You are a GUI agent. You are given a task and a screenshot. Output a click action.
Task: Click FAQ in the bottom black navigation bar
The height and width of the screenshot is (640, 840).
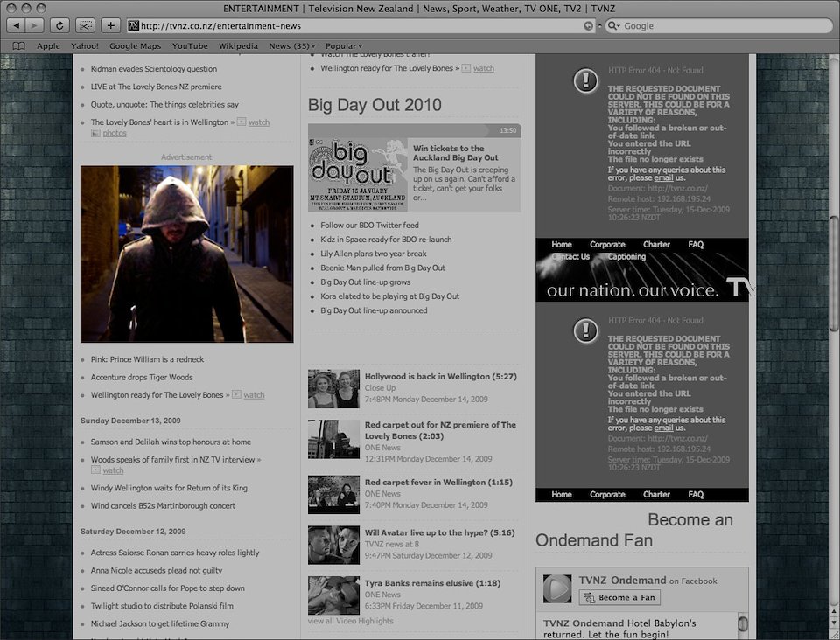696,495
